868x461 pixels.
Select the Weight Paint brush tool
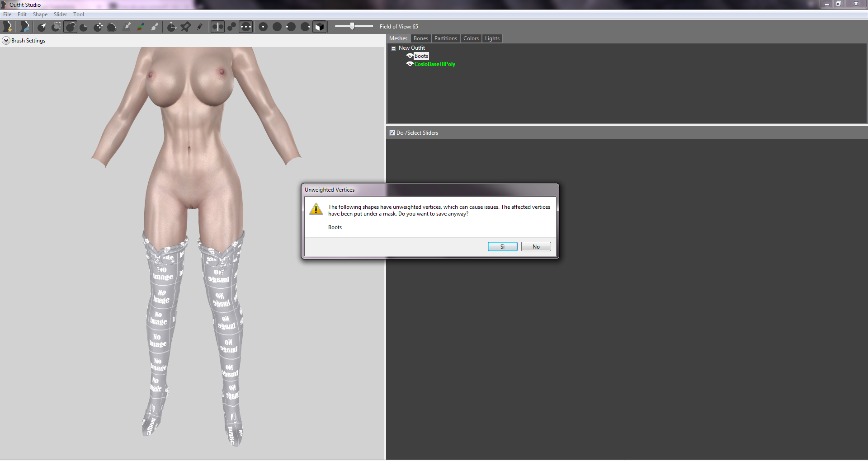(127, 27)
